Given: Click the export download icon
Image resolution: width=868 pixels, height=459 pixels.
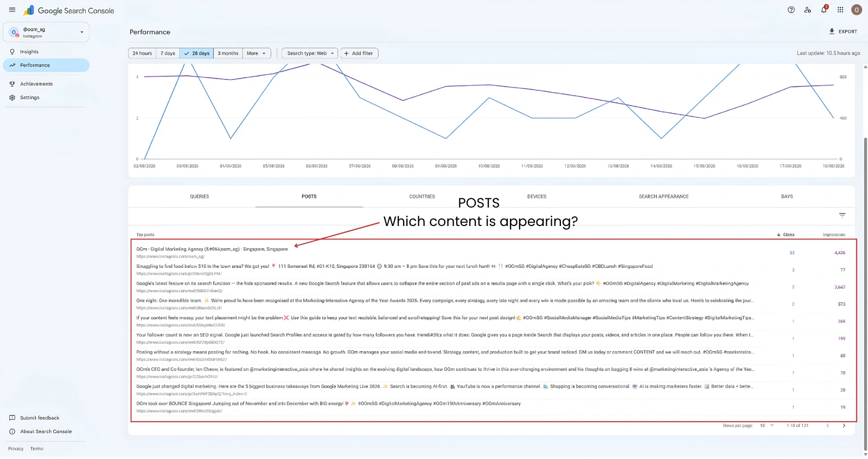Looking at the screenshot, I should (x=832, y=31).
